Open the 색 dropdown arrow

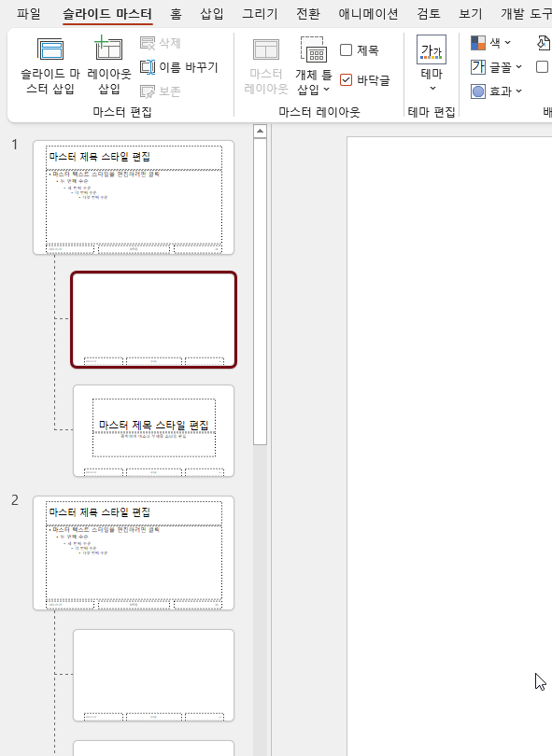pos(507,43)
